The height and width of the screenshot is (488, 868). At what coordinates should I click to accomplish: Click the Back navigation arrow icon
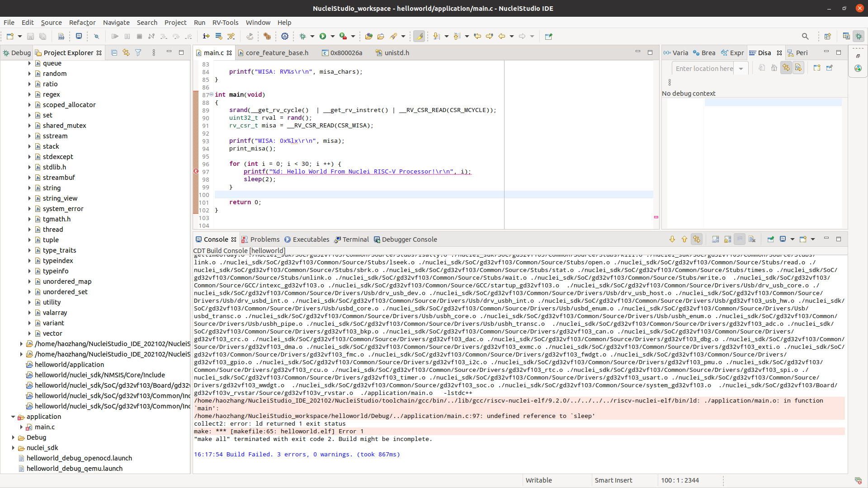501,37
